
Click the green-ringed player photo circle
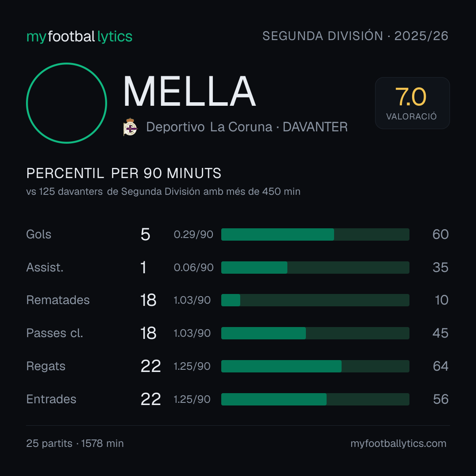tap(67, 103)
